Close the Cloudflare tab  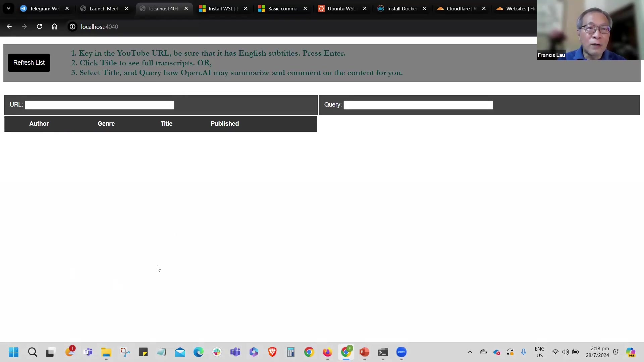[x=484, y=8]
